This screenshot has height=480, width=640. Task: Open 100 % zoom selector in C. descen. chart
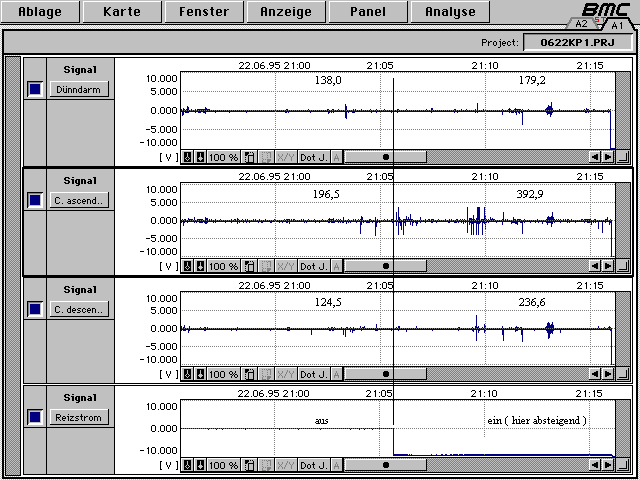(224, 375)
